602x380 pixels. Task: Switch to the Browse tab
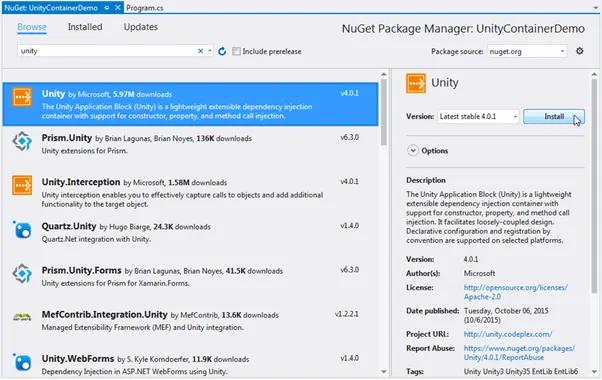point(32,27)
